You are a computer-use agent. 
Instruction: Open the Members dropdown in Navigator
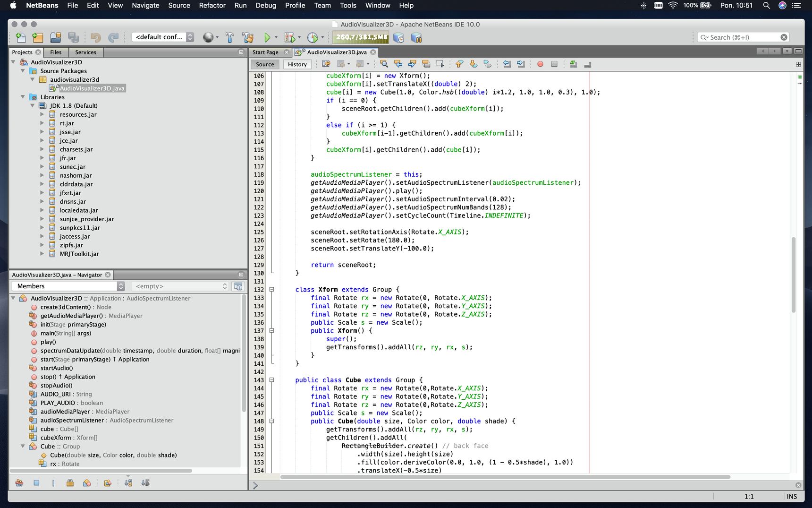[x=68, y=286]
